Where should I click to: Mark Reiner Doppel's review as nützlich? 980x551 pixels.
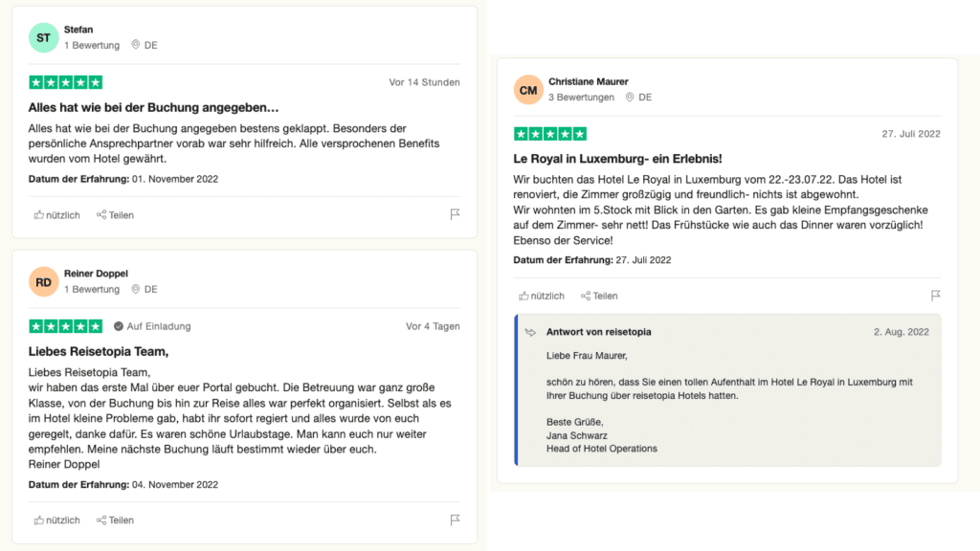(56, 520)
